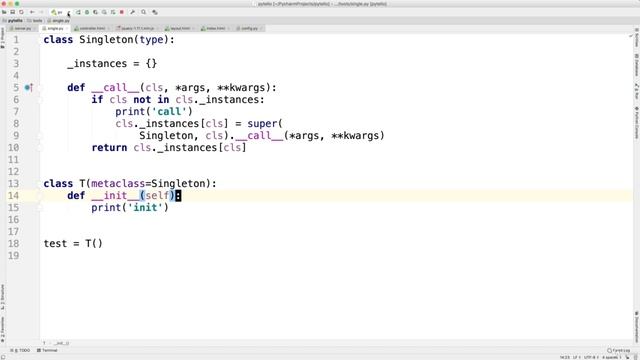Screen dimensions: 640x360
Task: Click the Profile toolbar icon
Action: (104, 12)
